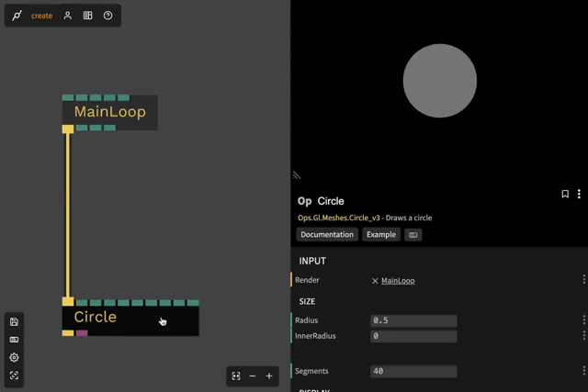Open InnerRadius row more options dots

[x=583, y=335]
